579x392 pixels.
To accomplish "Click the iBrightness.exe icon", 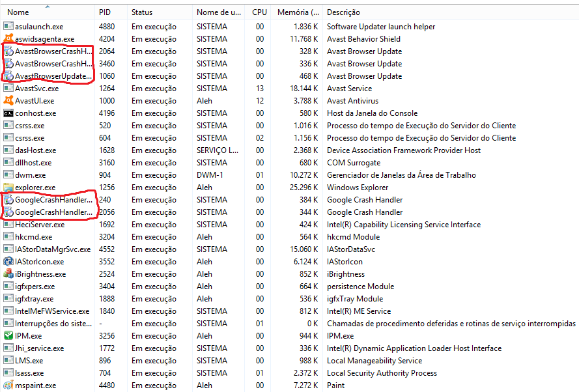I will [x=8, y=274].
